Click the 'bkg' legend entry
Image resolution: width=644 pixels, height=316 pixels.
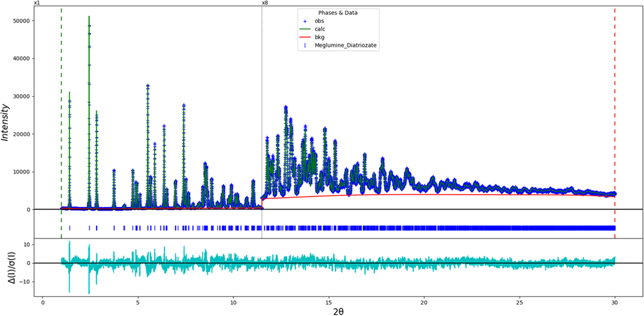(320, 37)
